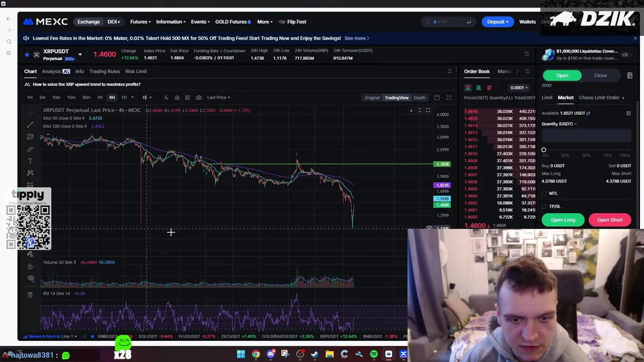644x362 pixels.
Task: Show sell orders only in order book
Action: coord(489,87)
